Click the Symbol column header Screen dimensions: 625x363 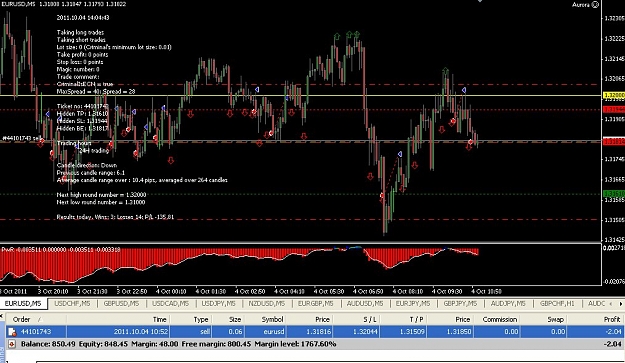tap(272, 319)
